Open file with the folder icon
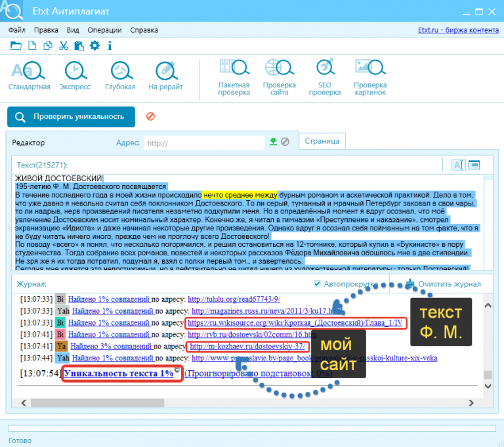This screenshot has height=447, width=504. (16, 46)
